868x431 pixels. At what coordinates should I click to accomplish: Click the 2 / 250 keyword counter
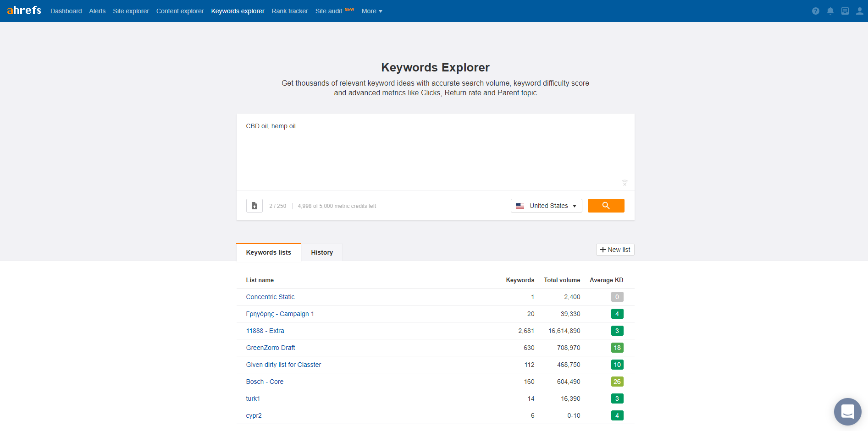pyautogui.click(x=278, y=206)
